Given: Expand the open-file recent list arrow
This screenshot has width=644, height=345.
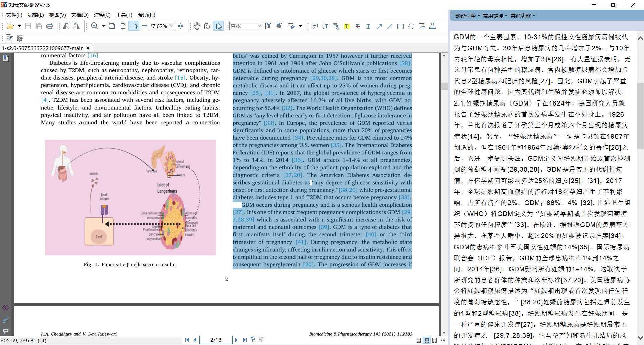Looking at the screenshot, I should [x=19, y=26].
